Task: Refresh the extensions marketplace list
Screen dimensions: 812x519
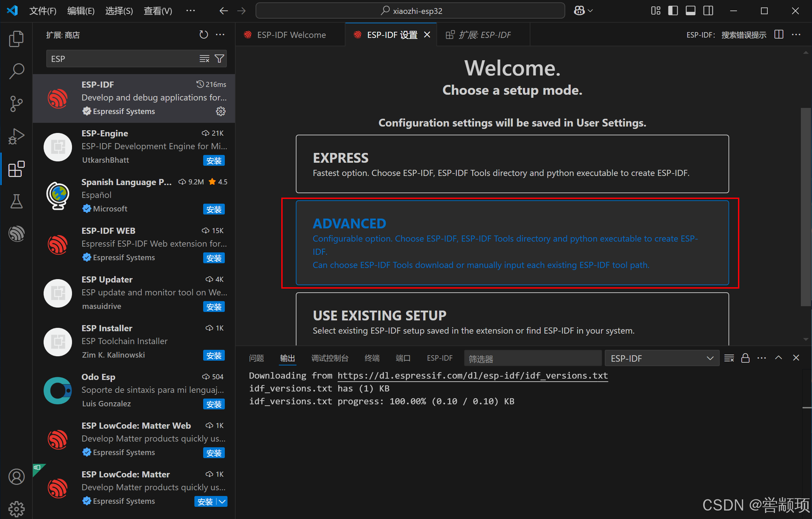Action: pos(204,35)
